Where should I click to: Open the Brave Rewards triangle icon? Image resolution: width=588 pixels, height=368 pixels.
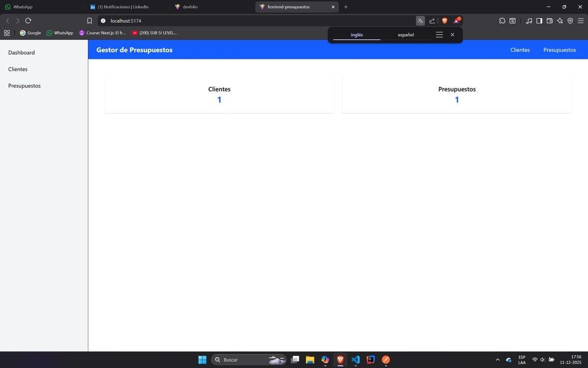(x=457, y=21)
